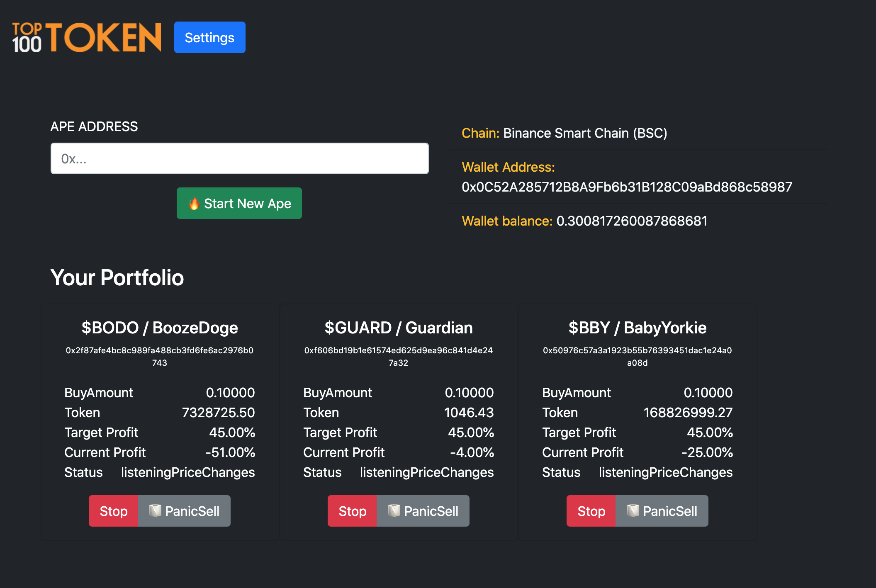This screenshot has width=876, height=588.
Task: Click PanicSell icon on BoozeDoge card
Action: [155, 510]
